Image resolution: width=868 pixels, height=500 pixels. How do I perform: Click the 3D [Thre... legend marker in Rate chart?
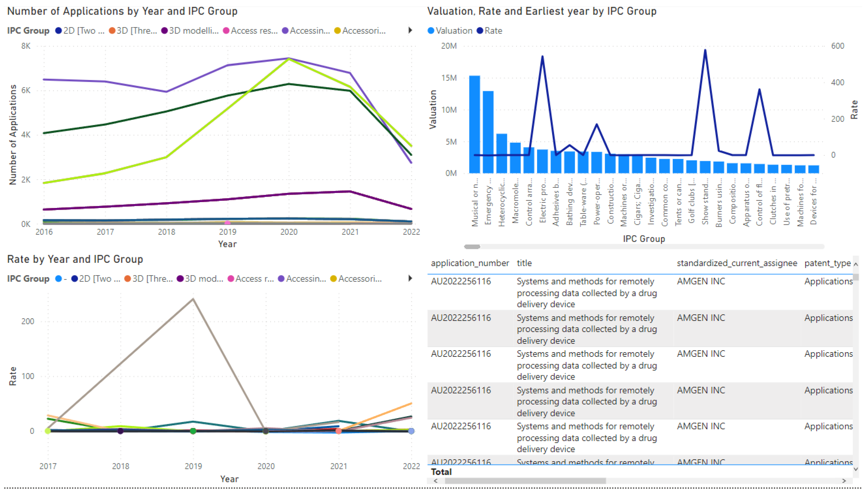[127, 279]
